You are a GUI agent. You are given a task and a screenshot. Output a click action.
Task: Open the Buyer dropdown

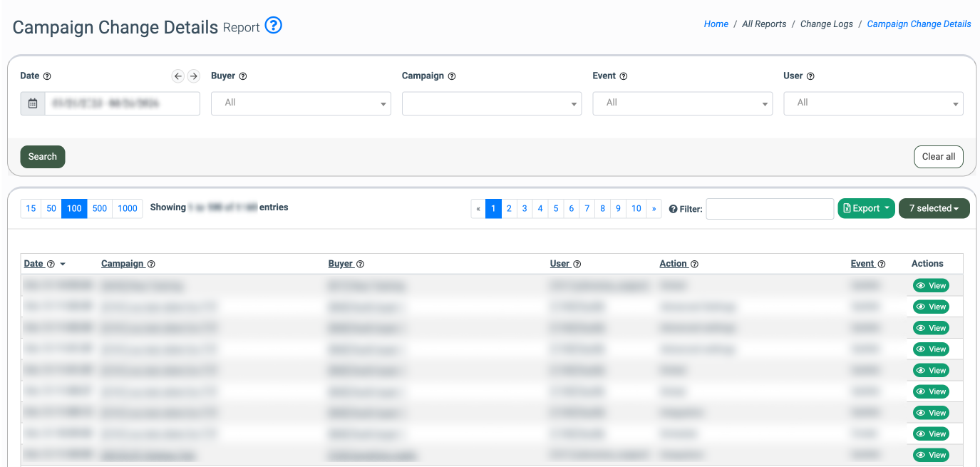pos(301,103)
